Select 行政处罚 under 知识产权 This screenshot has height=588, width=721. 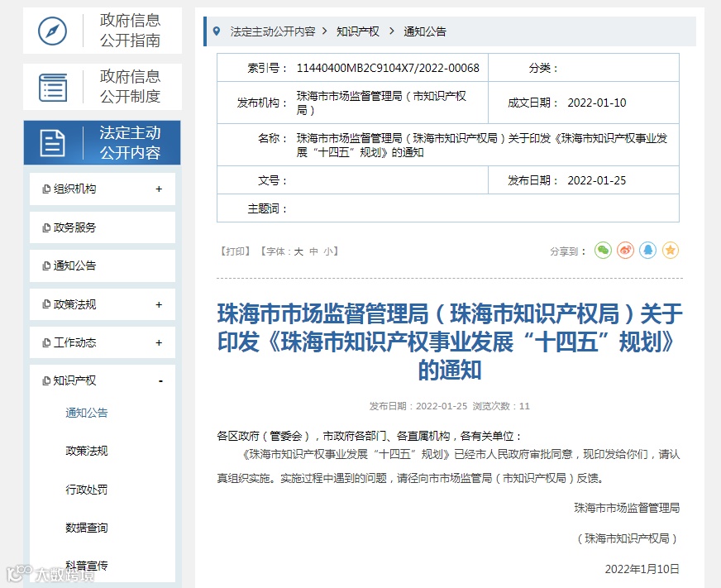[x=87, y=490]
